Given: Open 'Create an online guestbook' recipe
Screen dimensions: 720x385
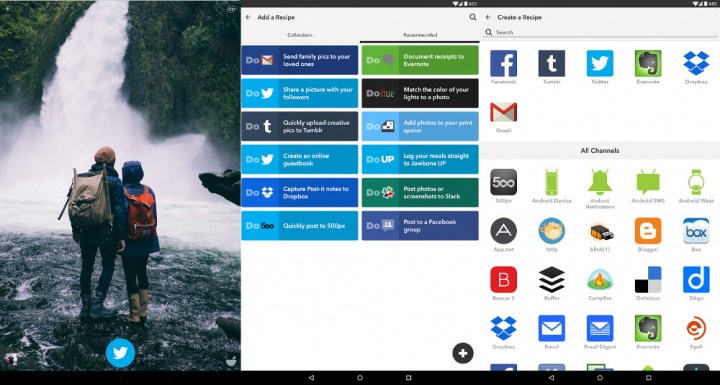Looking at the screenshot, I should (300, 159).
